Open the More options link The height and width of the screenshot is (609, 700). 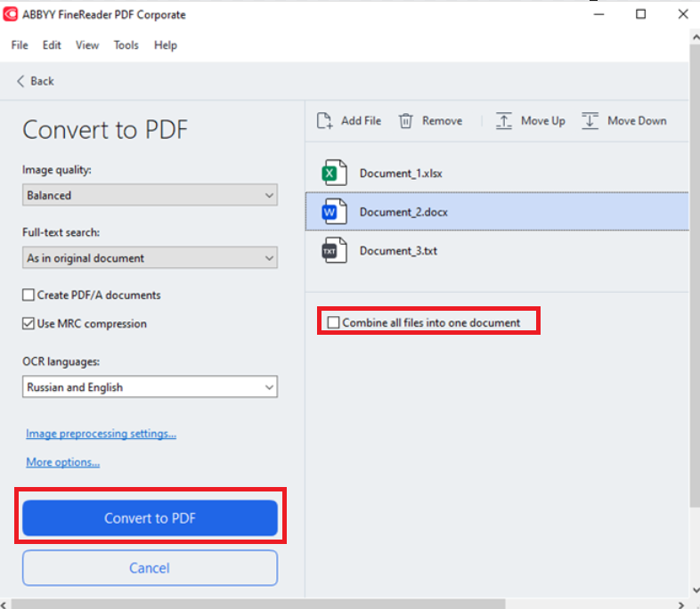point(63,462)
